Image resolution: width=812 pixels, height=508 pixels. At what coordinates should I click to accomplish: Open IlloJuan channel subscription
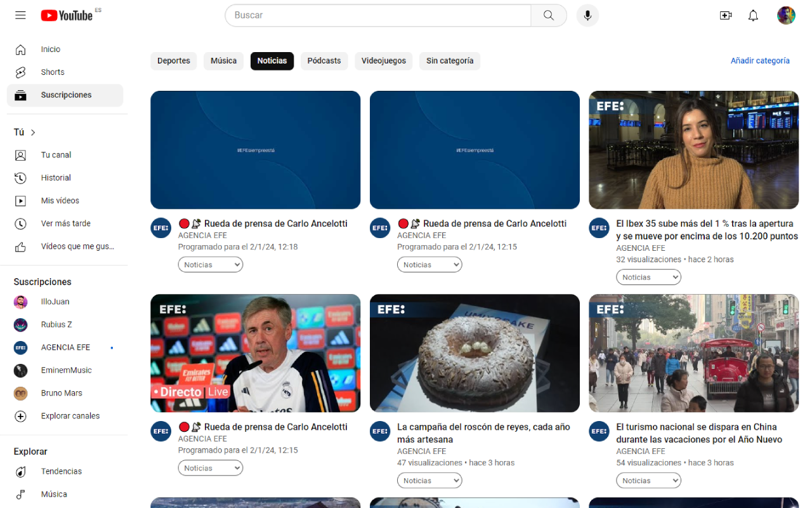coord(65,302)
